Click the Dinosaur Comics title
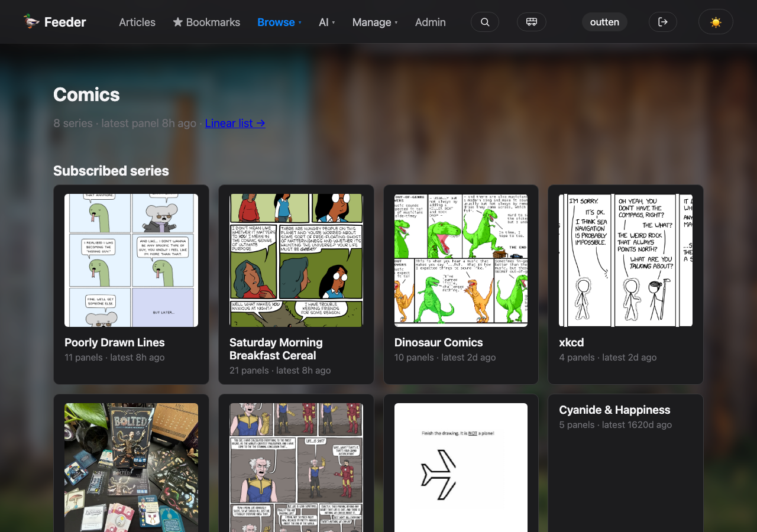757x532 pixels. click(439, 342)
